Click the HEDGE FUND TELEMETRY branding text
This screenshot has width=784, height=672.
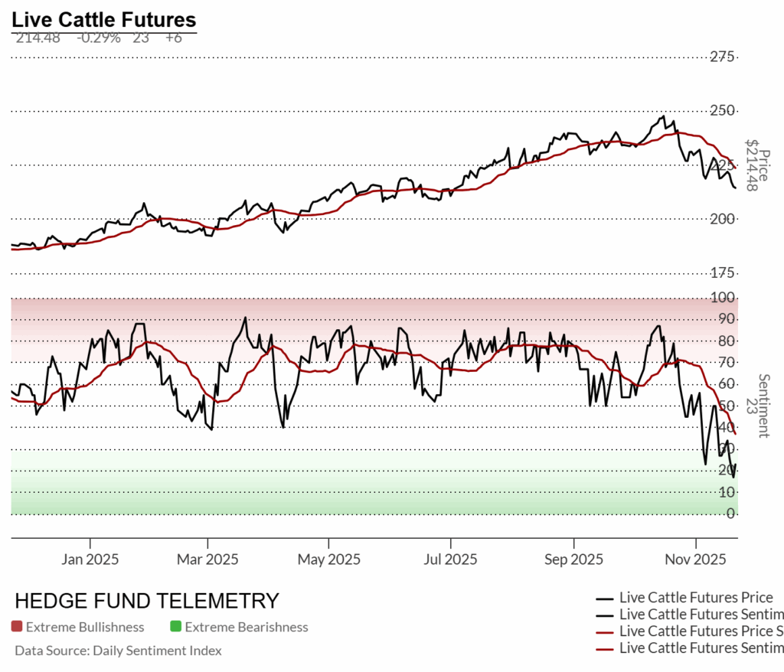pos(147,601)
